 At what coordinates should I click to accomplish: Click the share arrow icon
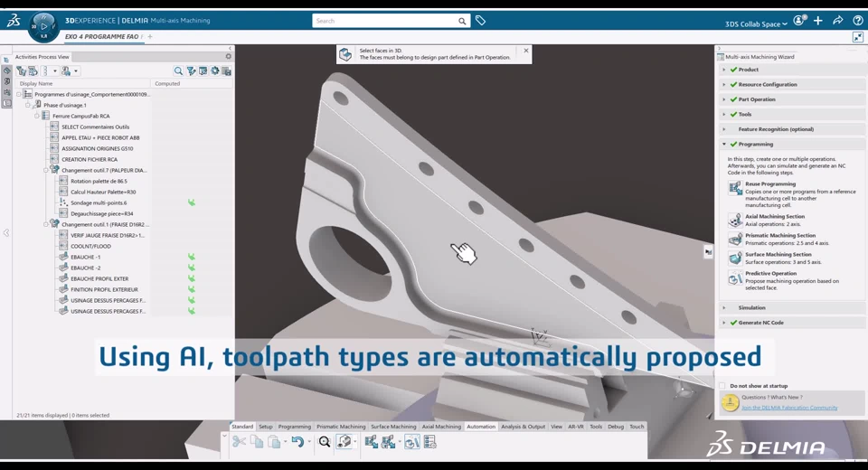pos(837,21)
